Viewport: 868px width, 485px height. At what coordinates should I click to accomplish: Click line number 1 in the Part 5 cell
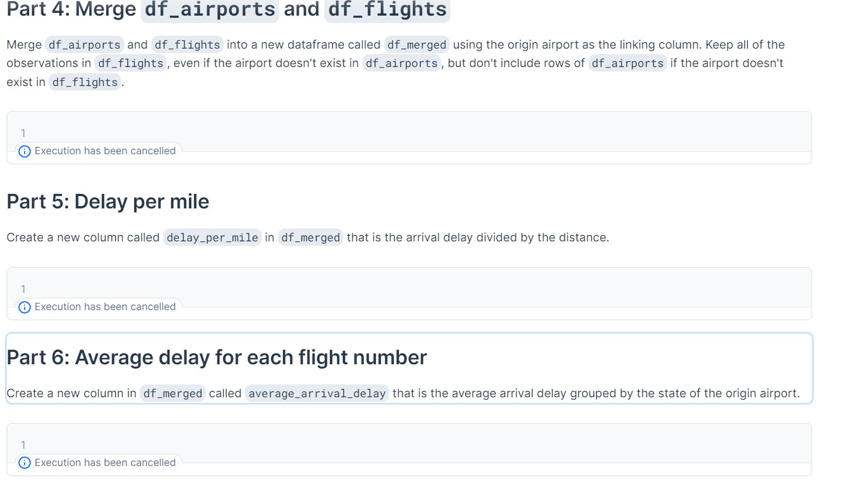23,288
